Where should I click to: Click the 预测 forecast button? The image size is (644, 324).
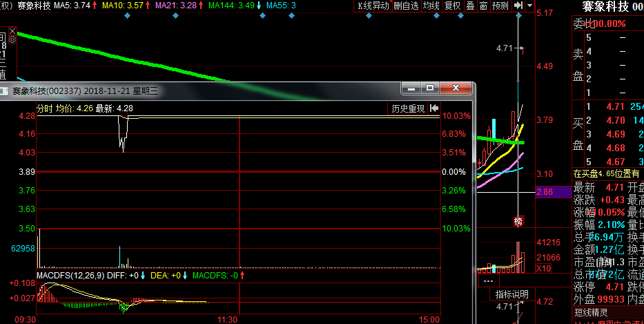[x=500, y=6]
